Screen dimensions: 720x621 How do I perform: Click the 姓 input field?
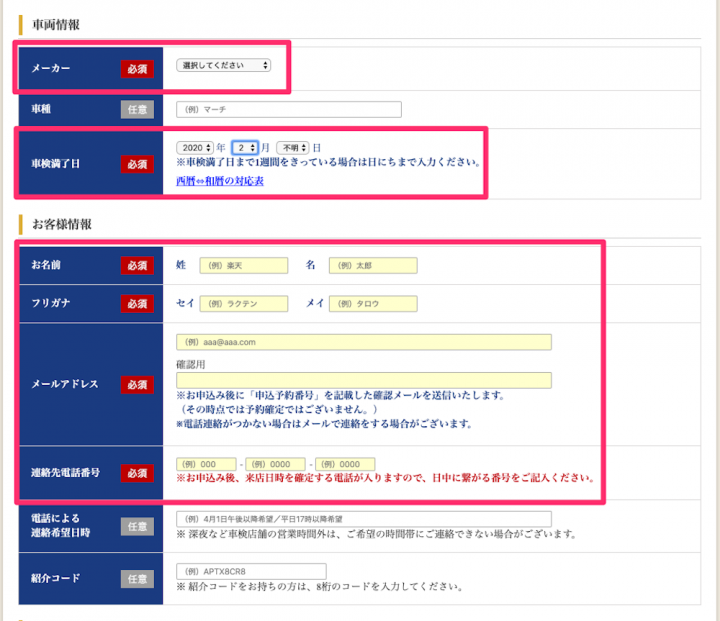pos(244,265)
